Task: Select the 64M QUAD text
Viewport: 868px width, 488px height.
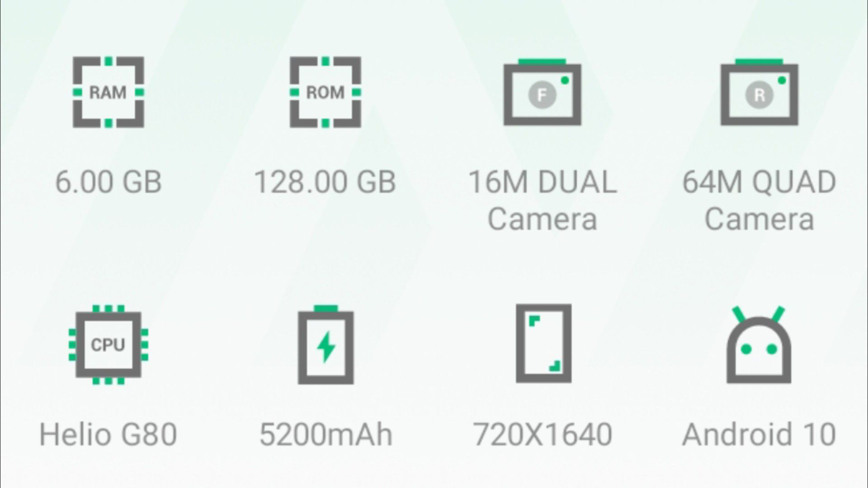Action: tap(759, 182)
